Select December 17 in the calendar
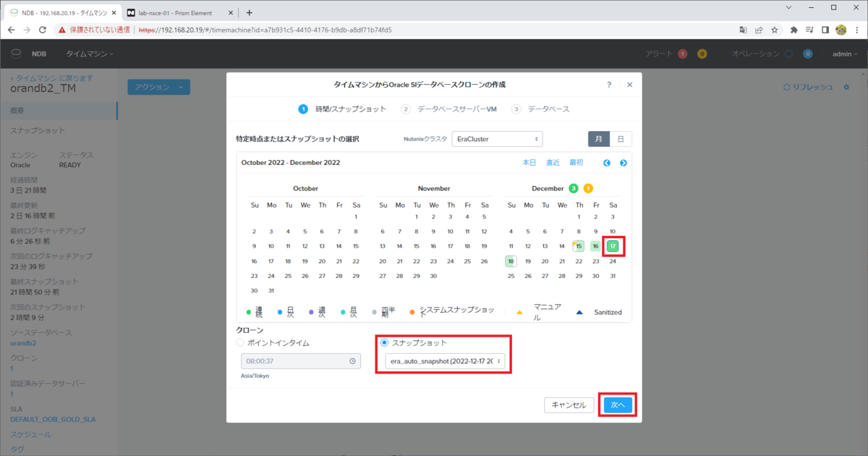Screen dimensions: 868x456 [x=613, y=246]
